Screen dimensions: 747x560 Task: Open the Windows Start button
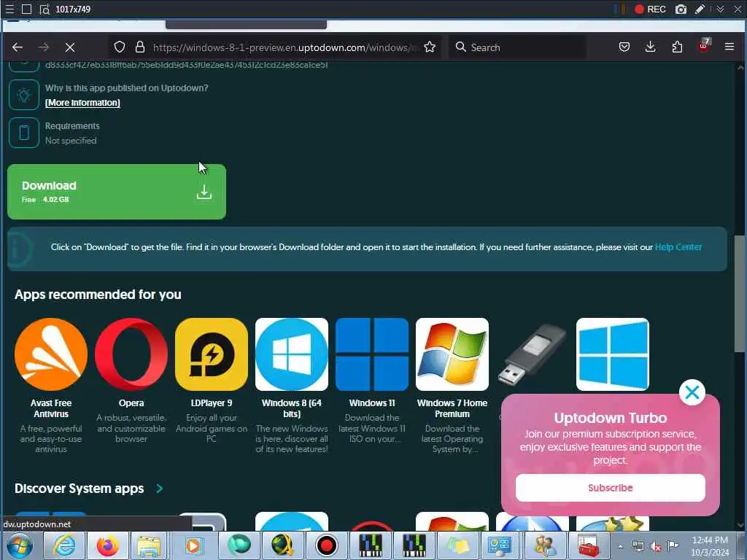19,545
